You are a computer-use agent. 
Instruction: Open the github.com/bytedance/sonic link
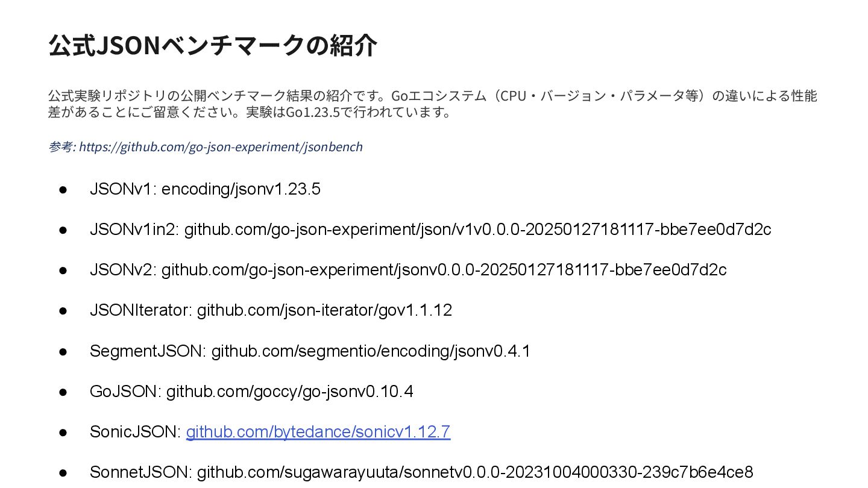[318, 432]
